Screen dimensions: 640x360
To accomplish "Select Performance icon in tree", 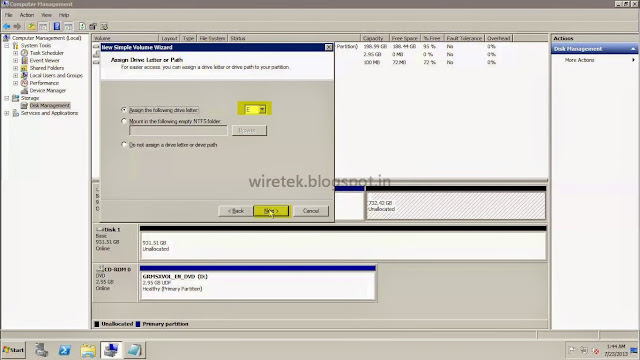I will 24,83.
